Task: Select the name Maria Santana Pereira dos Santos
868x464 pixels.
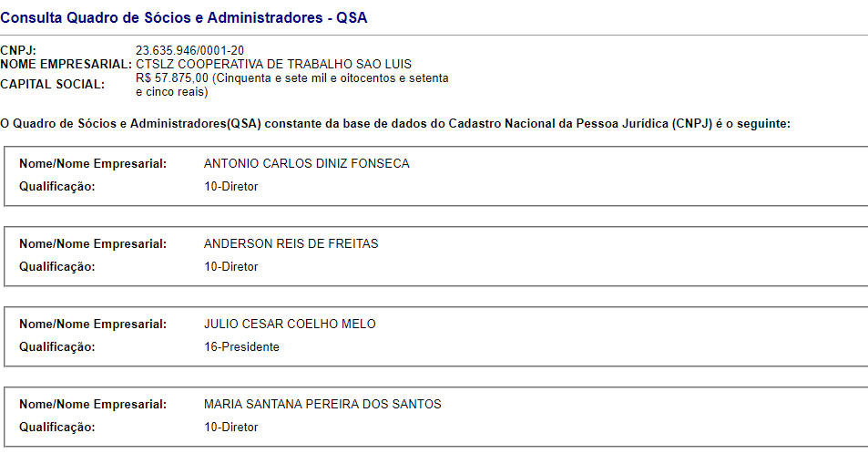Action: pos(322,405)
